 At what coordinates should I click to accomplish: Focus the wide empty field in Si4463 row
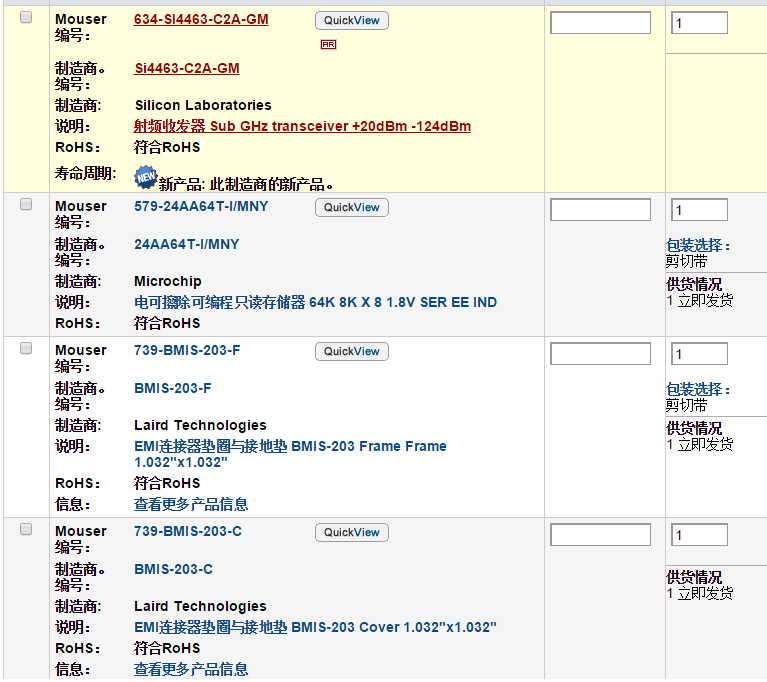tap(601, 23)
